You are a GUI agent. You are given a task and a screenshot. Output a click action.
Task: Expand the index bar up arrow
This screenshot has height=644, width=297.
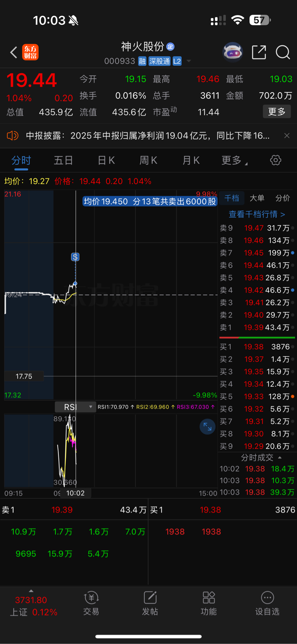click(x=31, y=591)
